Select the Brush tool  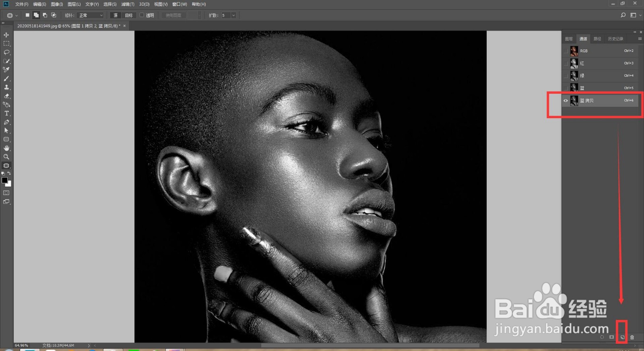coord(6,78)
